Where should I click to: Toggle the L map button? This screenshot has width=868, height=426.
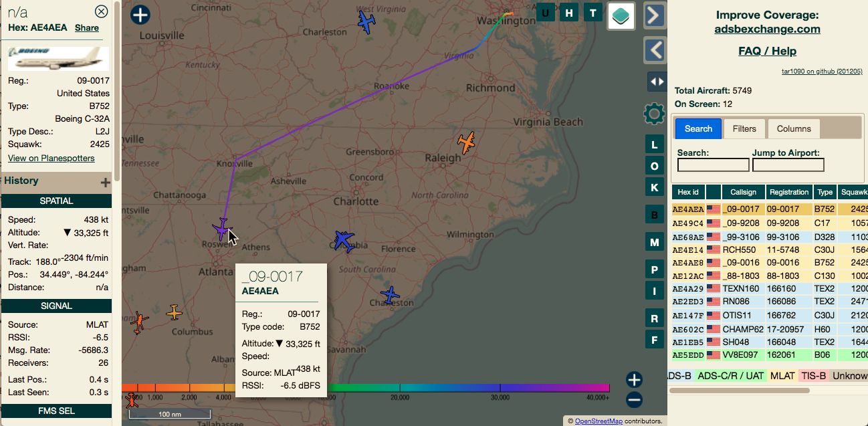point(654,144)
